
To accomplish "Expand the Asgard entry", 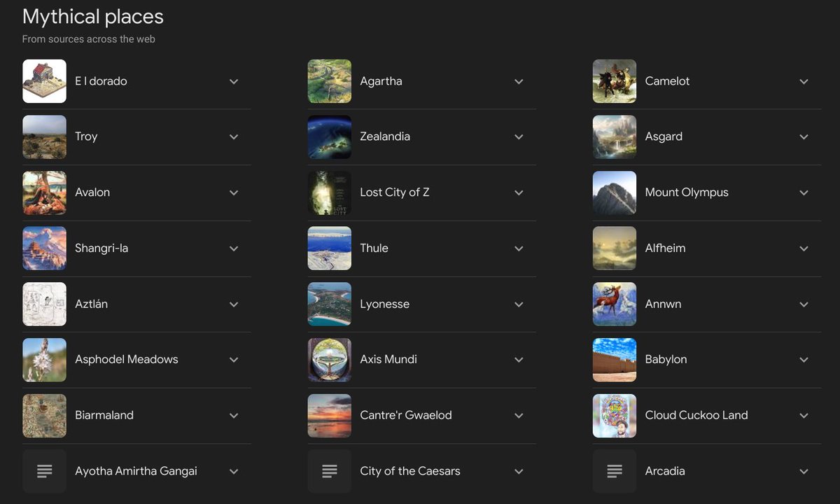I will (x=804, y=136).
